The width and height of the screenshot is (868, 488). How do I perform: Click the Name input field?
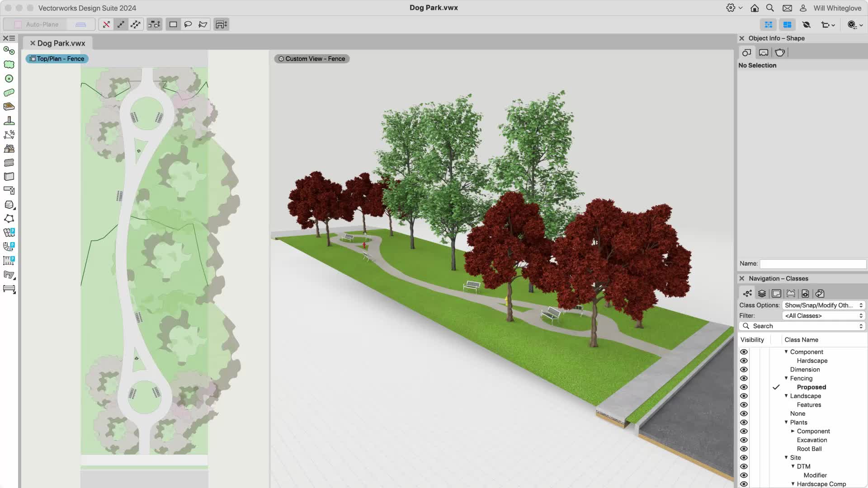pyautogui.click(x=812, y=264)
